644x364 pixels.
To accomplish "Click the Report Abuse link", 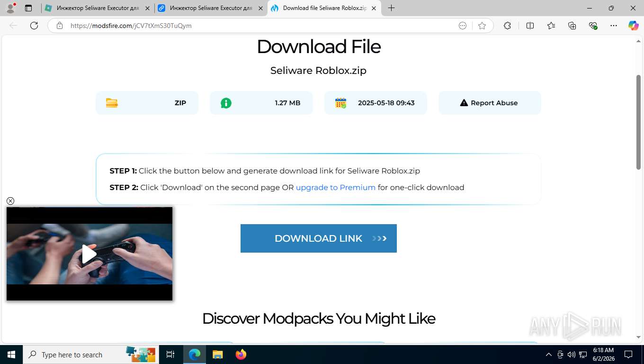I will (489, 103).
